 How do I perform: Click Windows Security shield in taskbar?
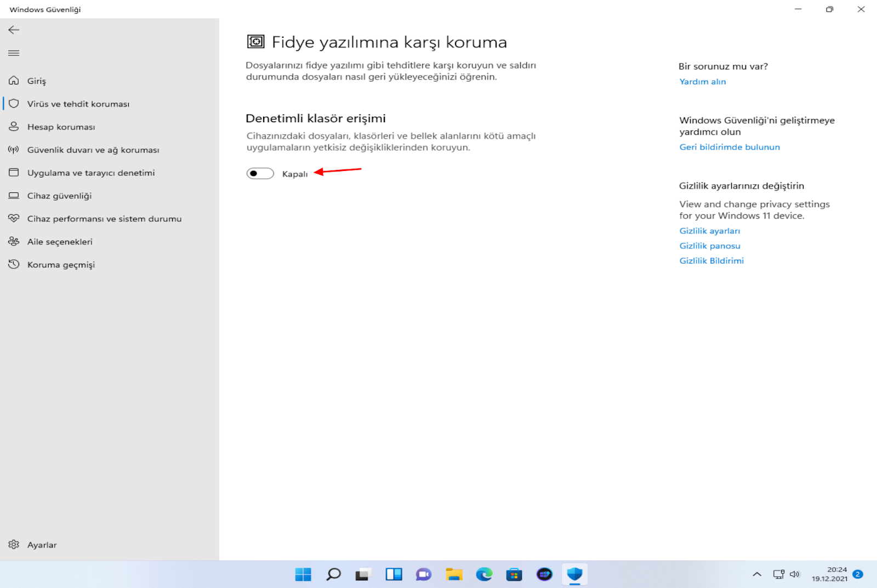click(x=574, y=574)
